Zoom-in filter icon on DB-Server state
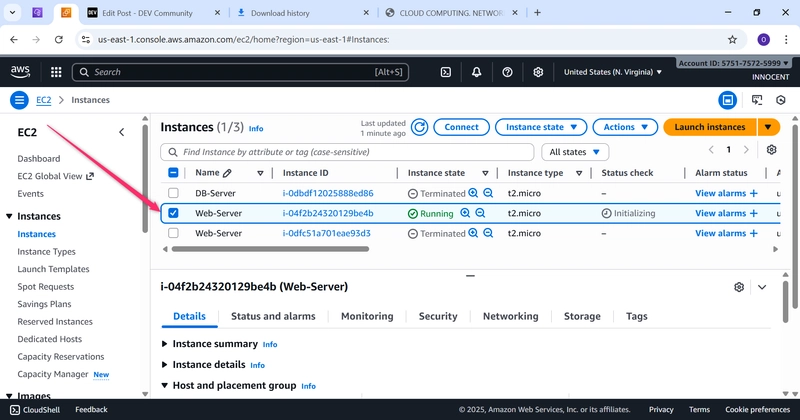 pos(473,193)
